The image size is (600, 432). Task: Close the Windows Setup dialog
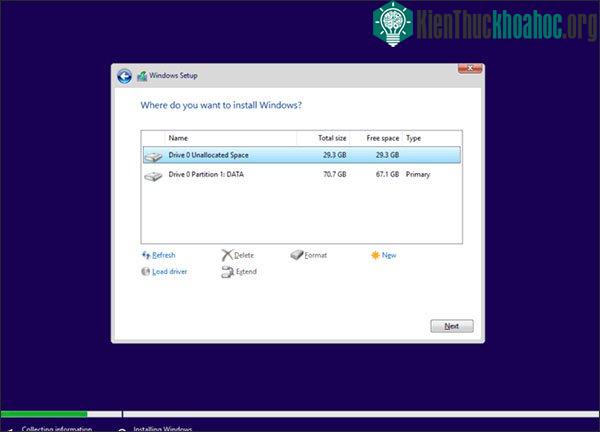pyautogui.click(x=470, y=68)
